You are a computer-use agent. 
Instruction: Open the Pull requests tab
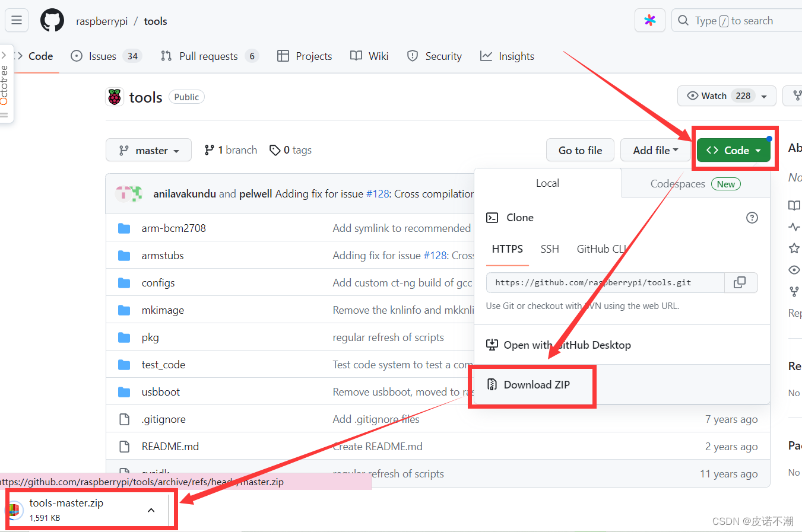[210, 56]
